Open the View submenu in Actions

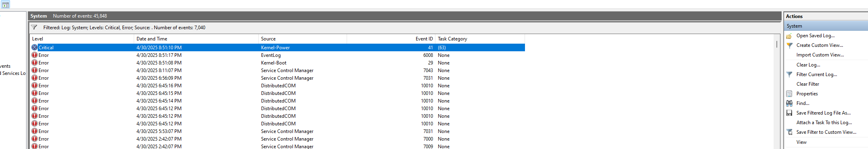click(801, 142)
